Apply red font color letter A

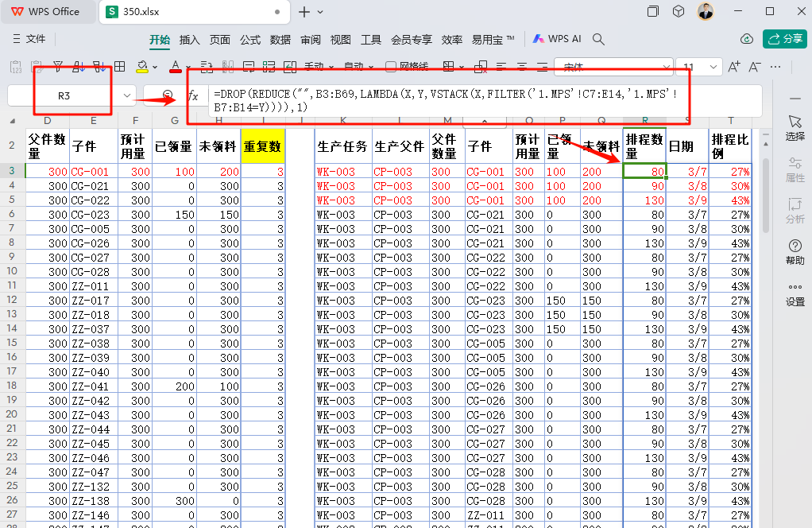click(x=176, y=67)
